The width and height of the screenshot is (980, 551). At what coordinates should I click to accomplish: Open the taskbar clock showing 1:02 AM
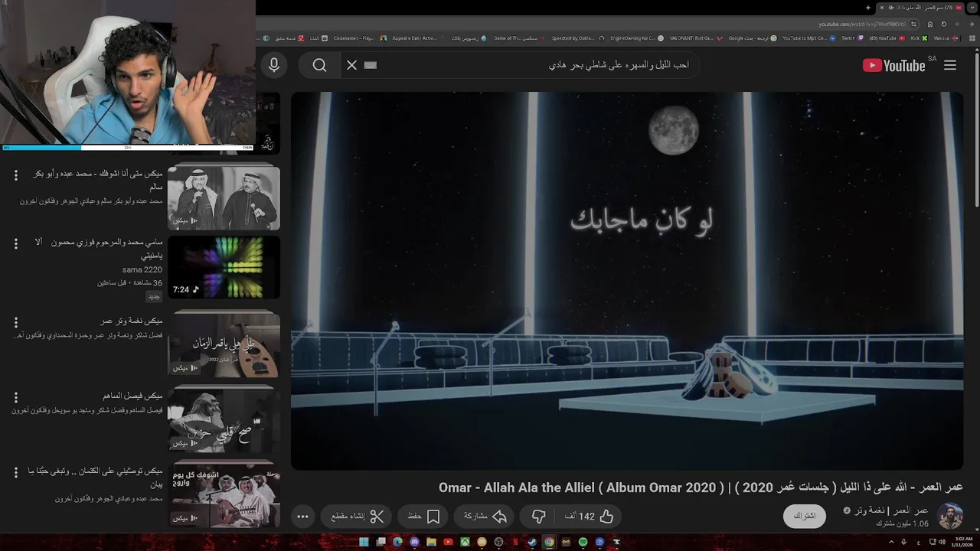[x=962, y=542]
